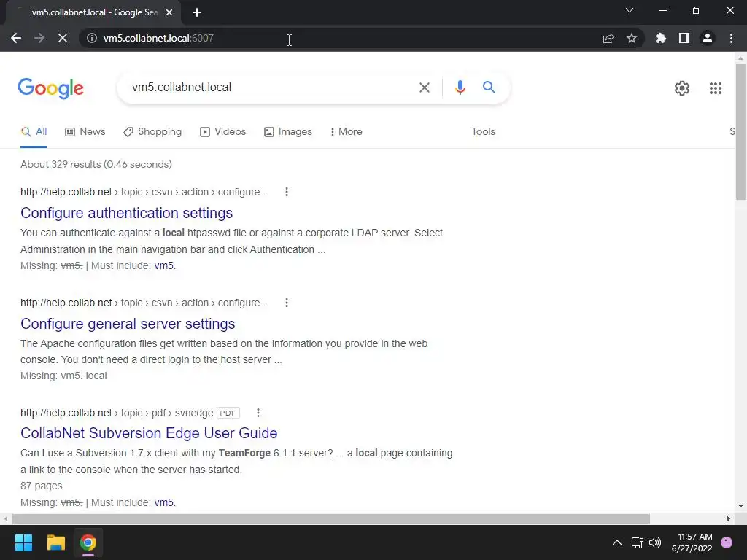
Task: Open clock and date 11:57 AM
Action: pyautogui.click(x=692, y=542)
